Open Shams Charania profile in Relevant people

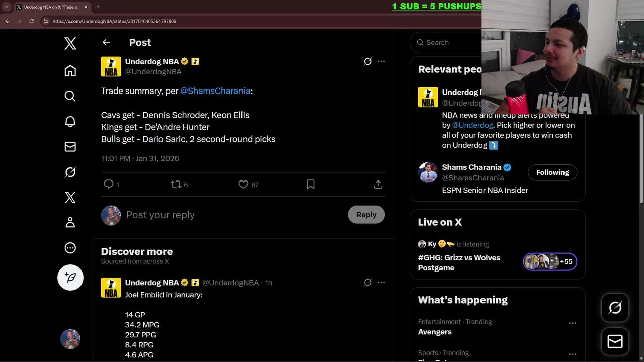471,167
